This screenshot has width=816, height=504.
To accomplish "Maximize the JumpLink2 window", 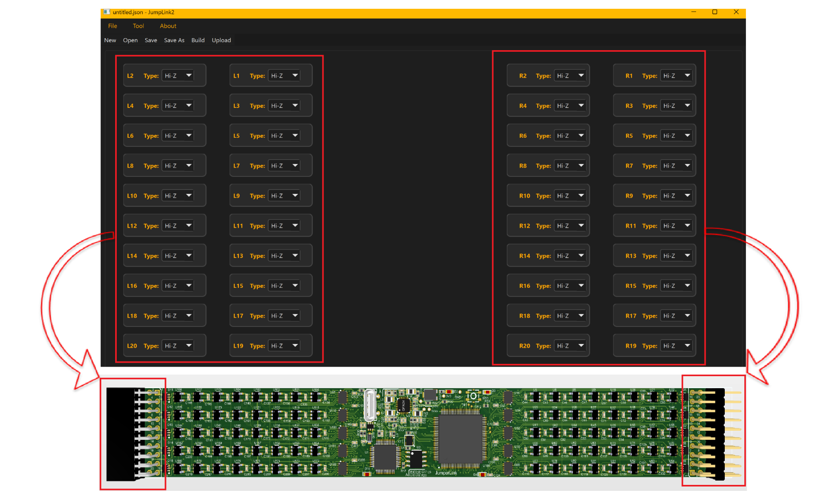I will [x=715, y=12].
